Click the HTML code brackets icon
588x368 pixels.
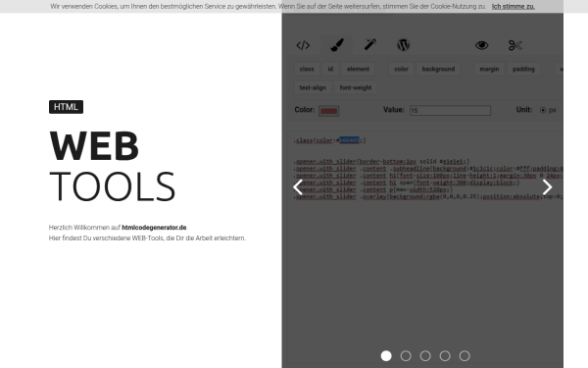click(303, 45)
